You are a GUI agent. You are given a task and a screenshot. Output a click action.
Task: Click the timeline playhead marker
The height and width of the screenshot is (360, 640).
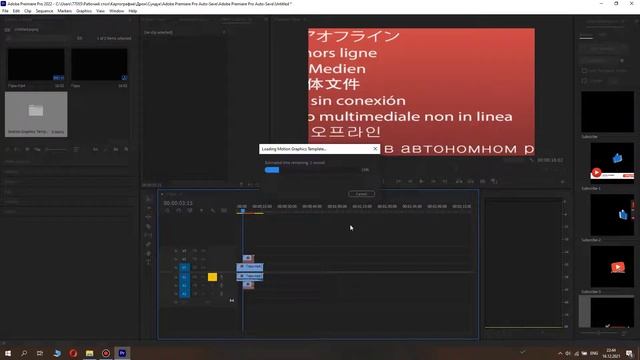click(242, 211)
